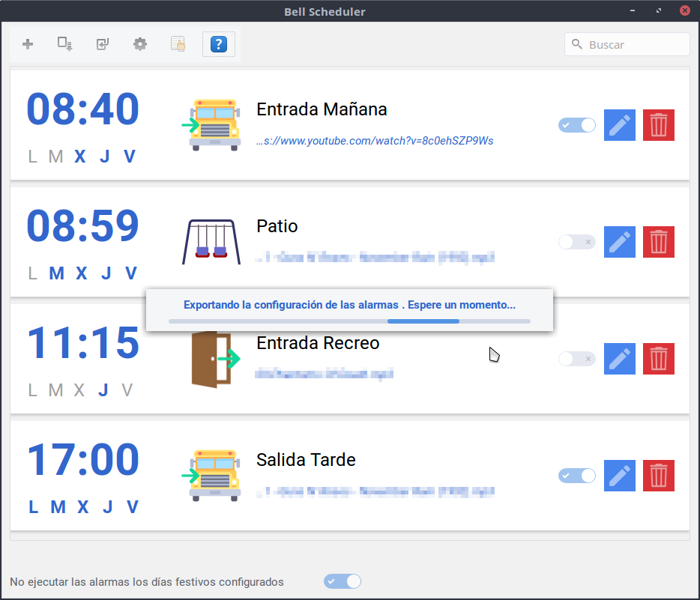Toggle the skip holidays alarm switch
The image size is (700, 600).
click(343, 581)
